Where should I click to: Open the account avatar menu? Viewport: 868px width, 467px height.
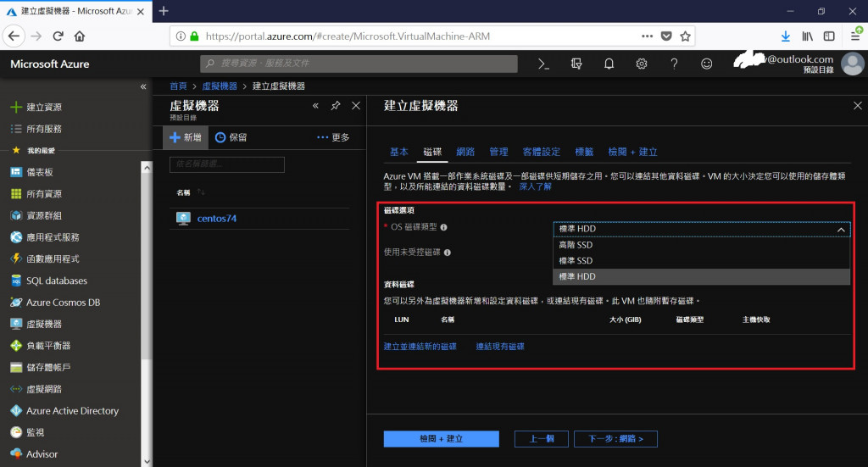click(853, 64)
